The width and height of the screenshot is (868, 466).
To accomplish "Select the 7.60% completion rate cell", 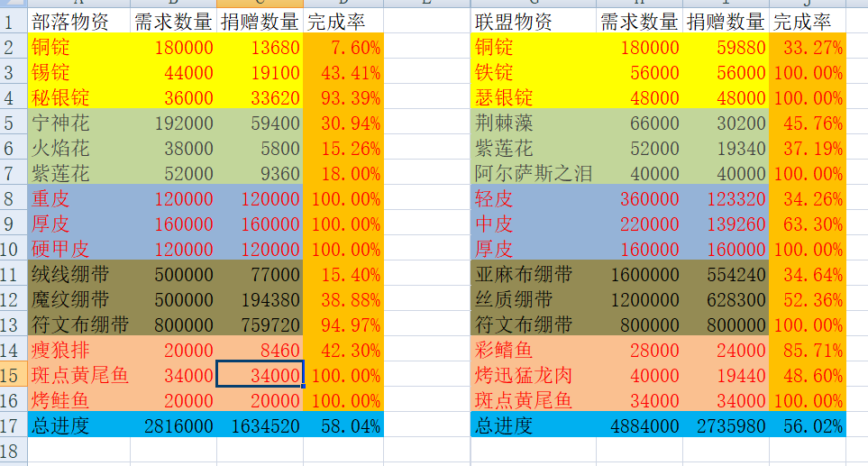I will click(343, 47).
